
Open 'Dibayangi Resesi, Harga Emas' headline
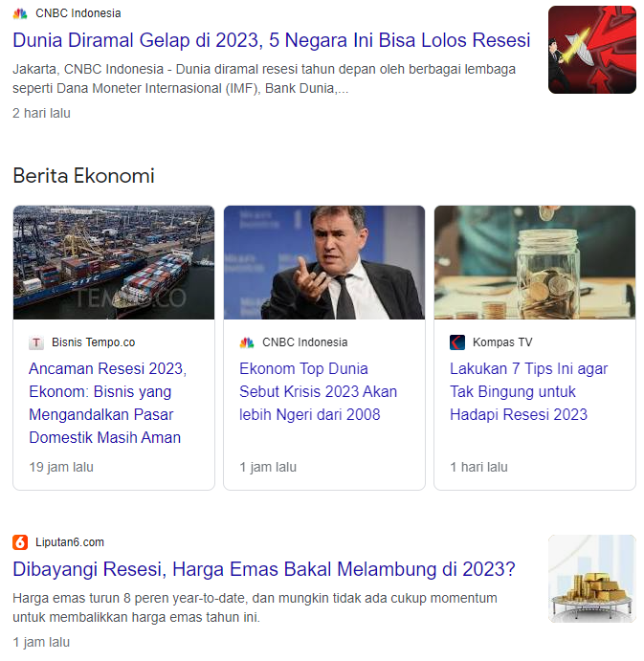[x=264, y=569]
